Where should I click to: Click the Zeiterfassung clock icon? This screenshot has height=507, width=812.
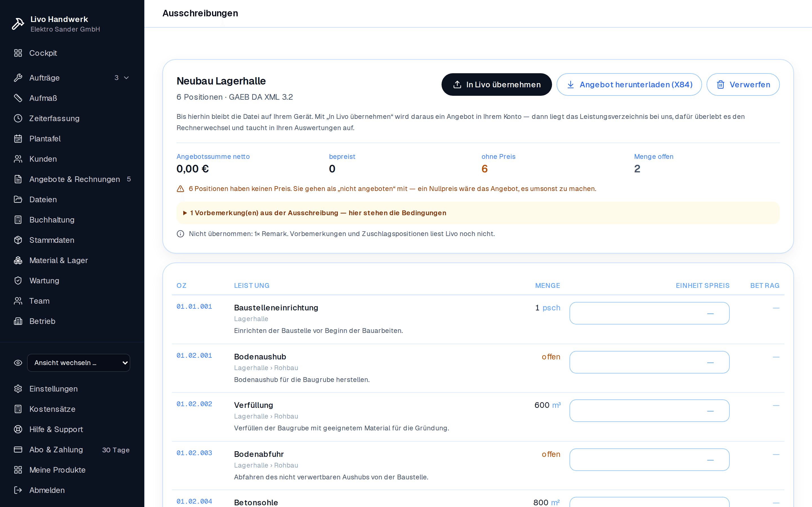(x=18, y=118)
